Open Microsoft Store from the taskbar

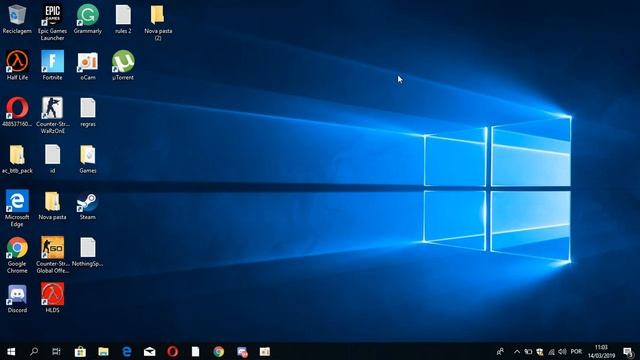pyautogui.click(x=80, y=351)
